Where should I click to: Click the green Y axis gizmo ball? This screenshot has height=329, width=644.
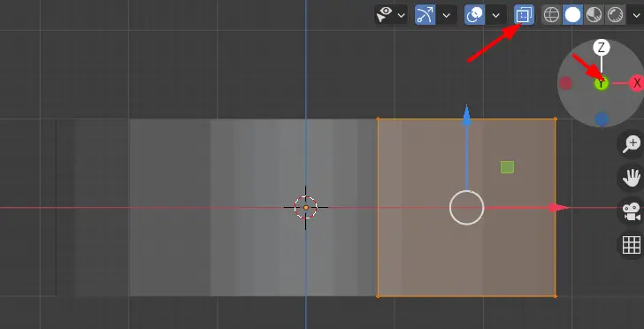(x=602, y=84)
